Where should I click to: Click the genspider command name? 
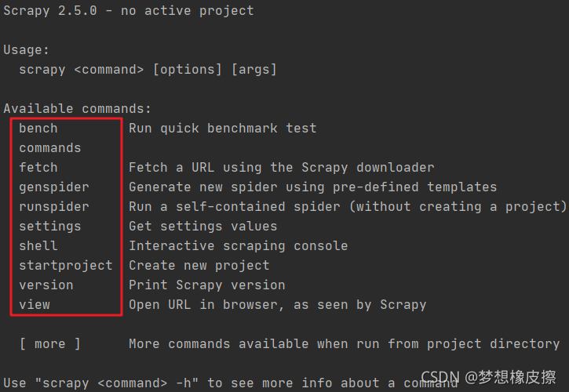(54, 187)
